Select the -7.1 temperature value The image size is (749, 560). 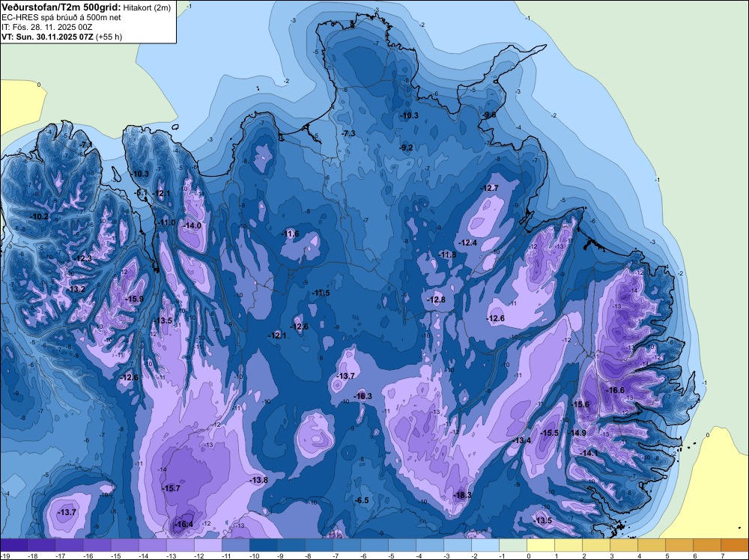(x=85, y=144)
